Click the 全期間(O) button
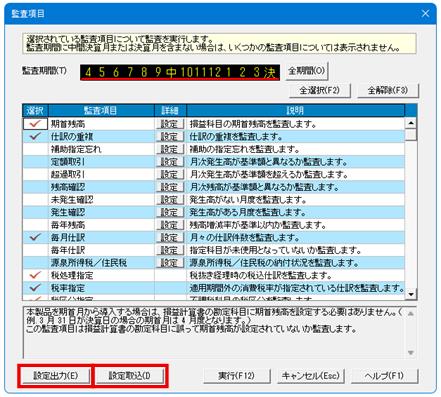Viewport: 441px width, 397px height. pos(307,71)
